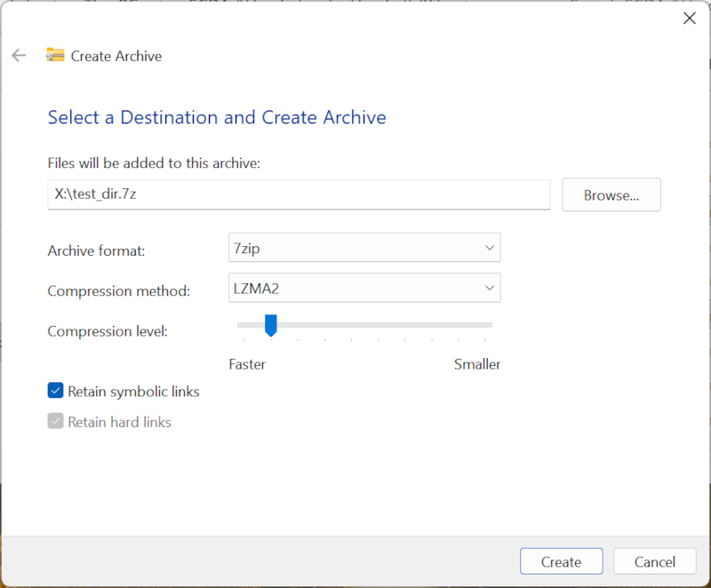
Task: Close the Create Archive dialog
Action: click(x=690, y=18)
